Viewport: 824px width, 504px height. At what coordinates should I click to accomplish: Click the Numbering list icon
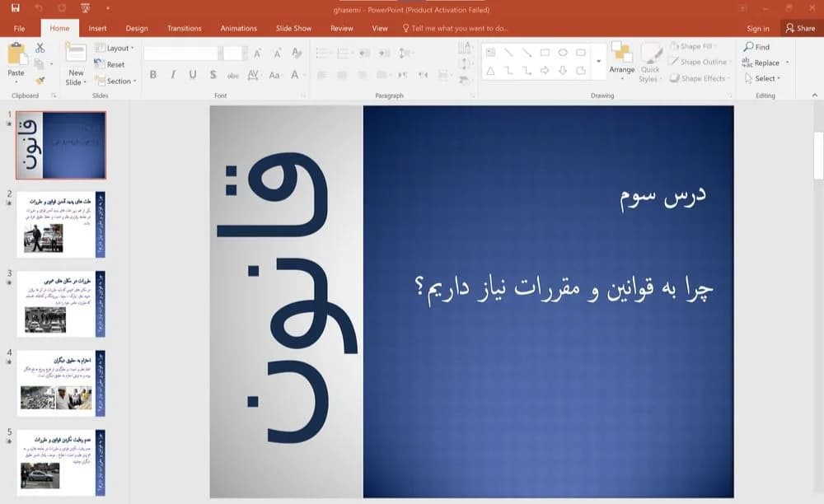343,53
